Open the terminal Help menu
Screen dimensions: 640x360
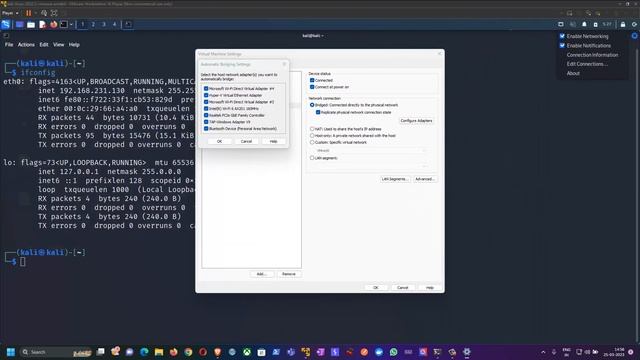click(x=74, y=44)
